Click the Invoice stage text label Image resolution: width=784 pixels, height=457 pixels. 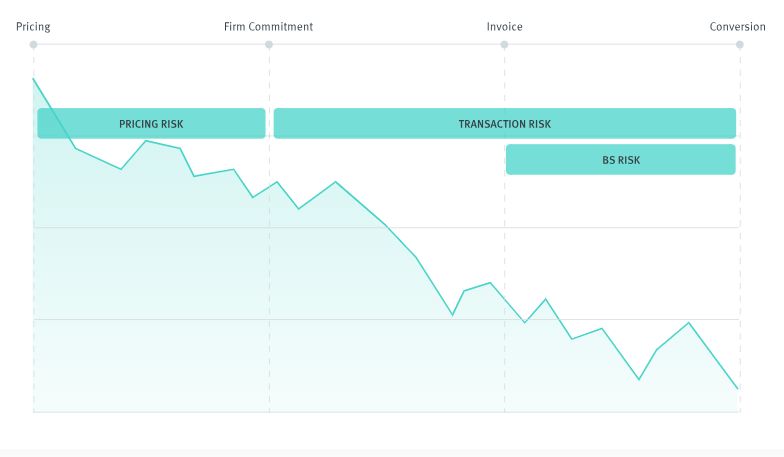(x=504, y=27)
